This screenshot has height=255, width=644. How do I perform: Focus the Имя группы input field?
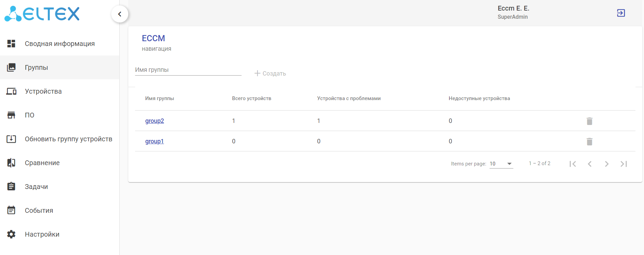pos(188,70)
